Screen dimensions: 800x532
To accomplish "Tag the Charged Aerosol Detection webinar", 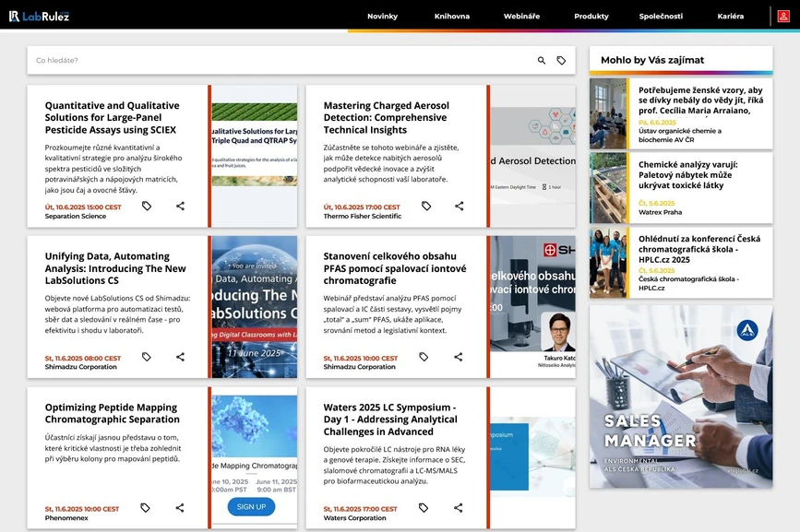I will coord(426,206).
